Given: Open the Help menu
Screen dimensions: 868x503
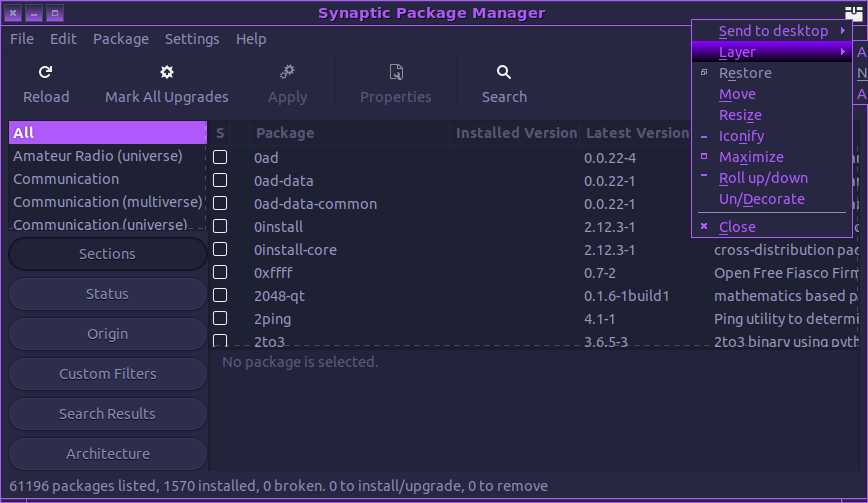Looking at the screenshot, I should point(251,39).
